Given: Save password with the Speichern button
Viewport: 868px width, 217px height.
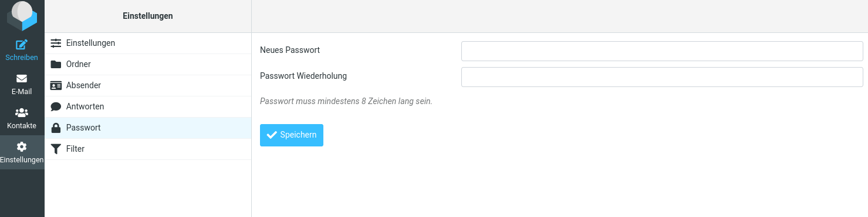Looking at the screenshot, I should 292,135.
